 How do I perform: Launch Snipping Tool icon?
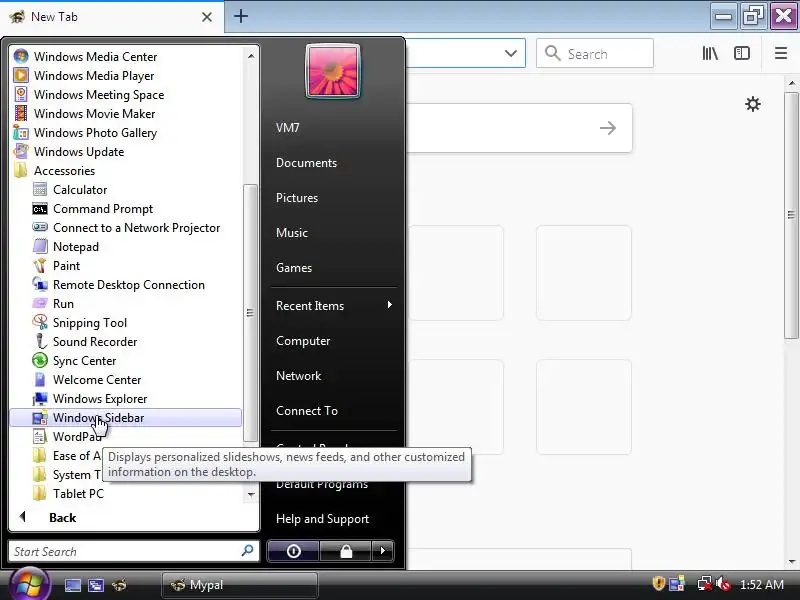coord(40,322)
